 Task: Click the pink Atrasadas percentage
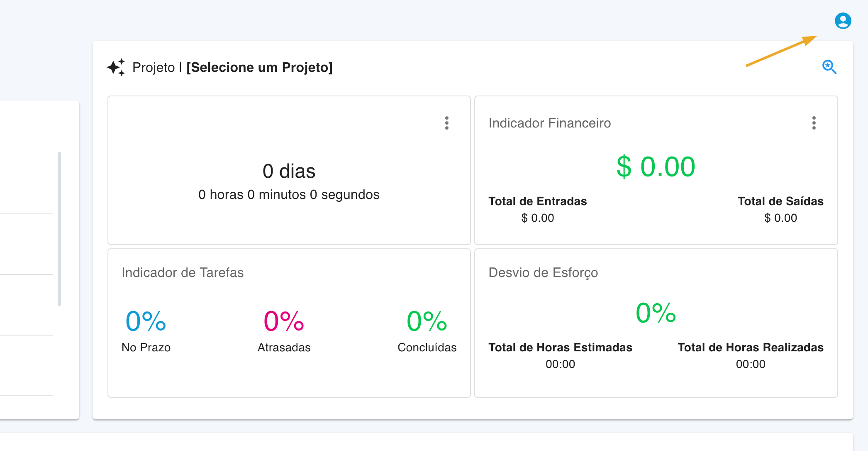pyautogui.click(x=284, y=321)
